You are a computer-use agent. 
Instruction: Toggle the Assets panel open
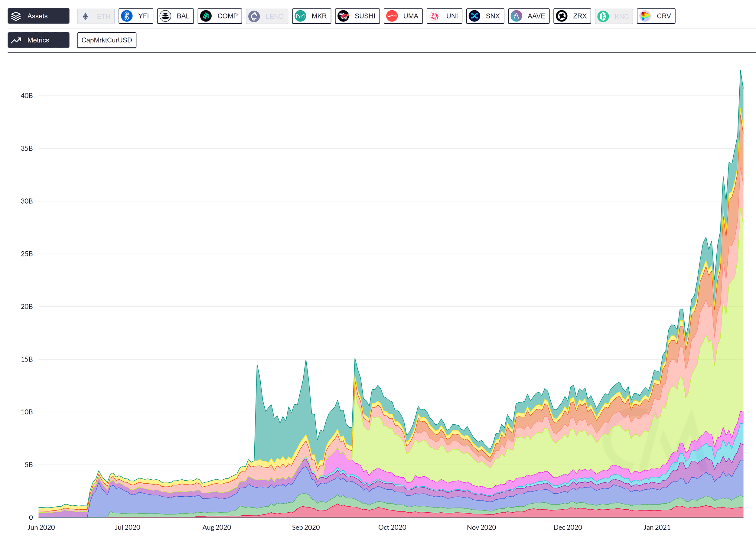click(38, 15)
